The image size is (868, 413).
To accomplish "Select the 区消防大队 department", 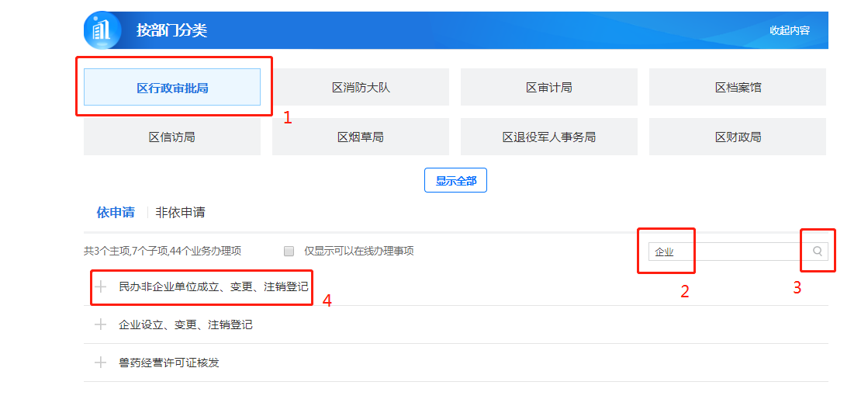I will pos(361,88).
